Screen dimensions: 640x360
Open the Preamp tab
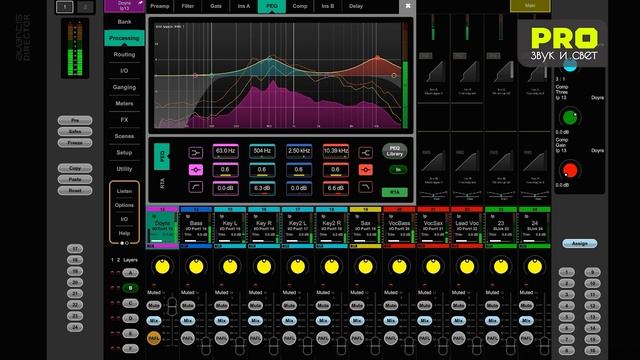(160, 6)
